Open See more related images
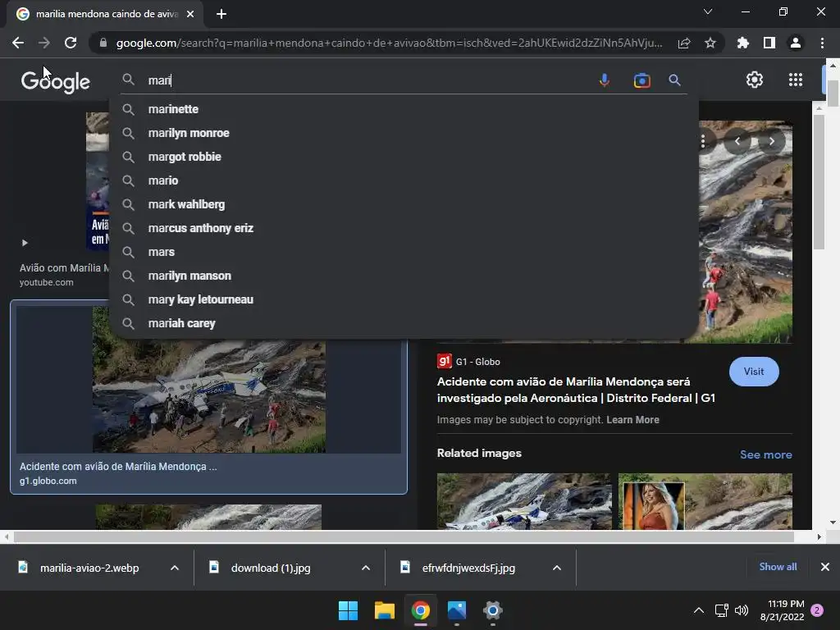840x630 pixels. pos(765,454)
